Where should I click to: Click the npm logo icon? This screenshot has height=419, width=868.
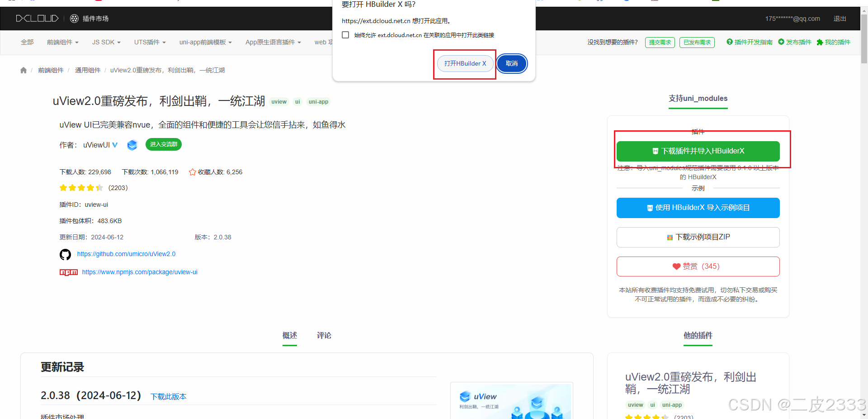coord(69,272)
